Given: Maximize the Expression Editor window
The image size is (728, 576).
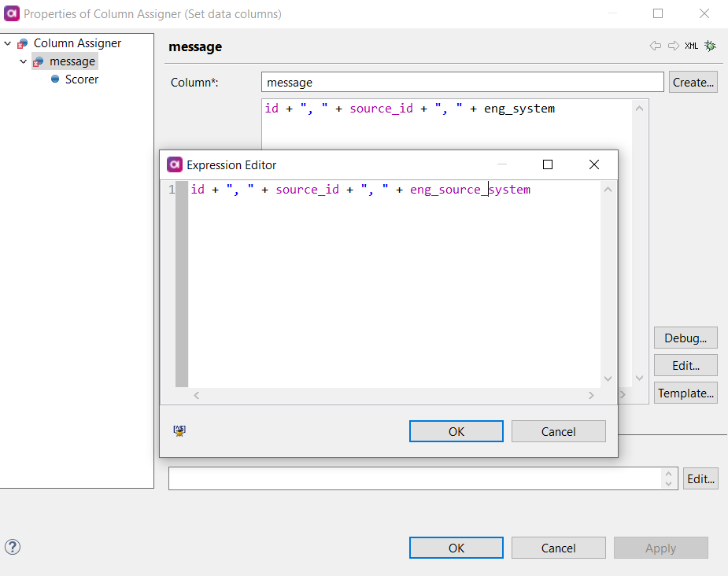Looking at the screenshot, I should tap(548, 164).
